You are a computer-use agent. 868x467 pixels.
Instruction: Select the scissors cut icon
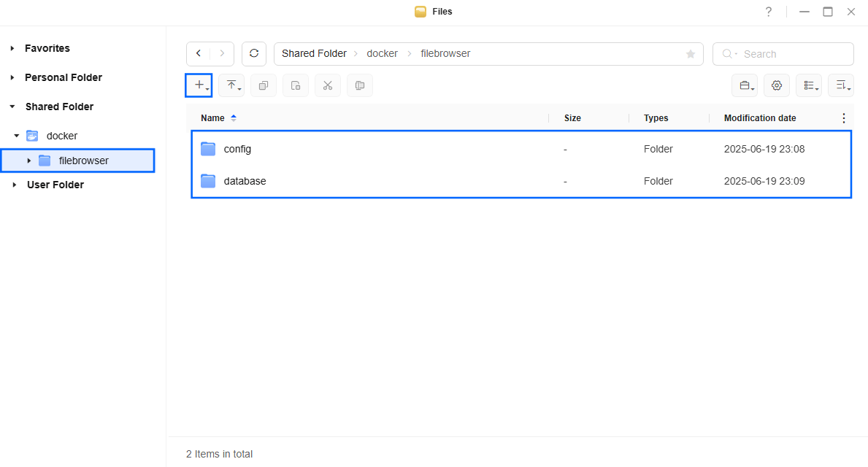click(328, 86)
